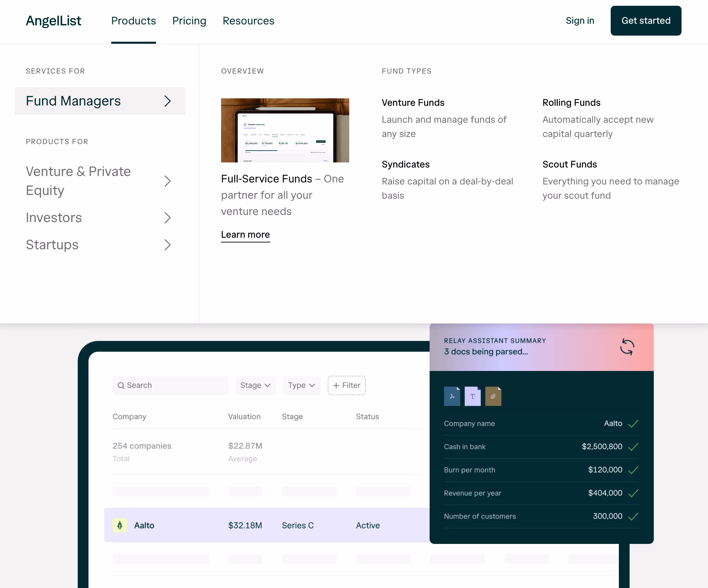Select Fund Managers in the services list
This screenshot has width=708, height=588.
(100, 101)
